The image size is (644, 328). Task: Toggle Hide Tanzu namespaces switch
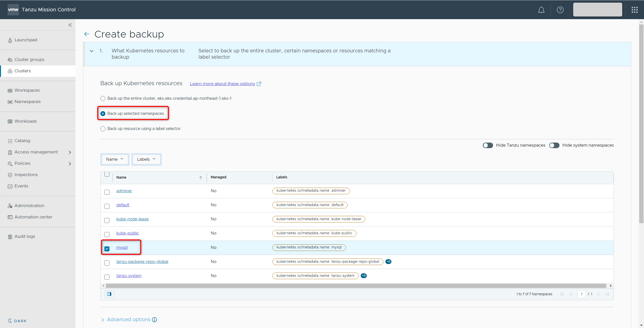pos(488,145)
